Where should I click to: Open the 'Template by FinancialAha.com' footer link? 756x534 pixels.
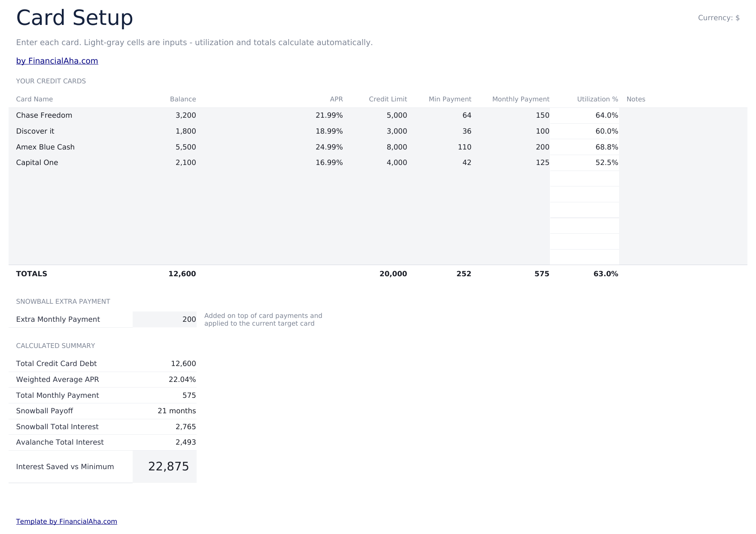(67, 522)
